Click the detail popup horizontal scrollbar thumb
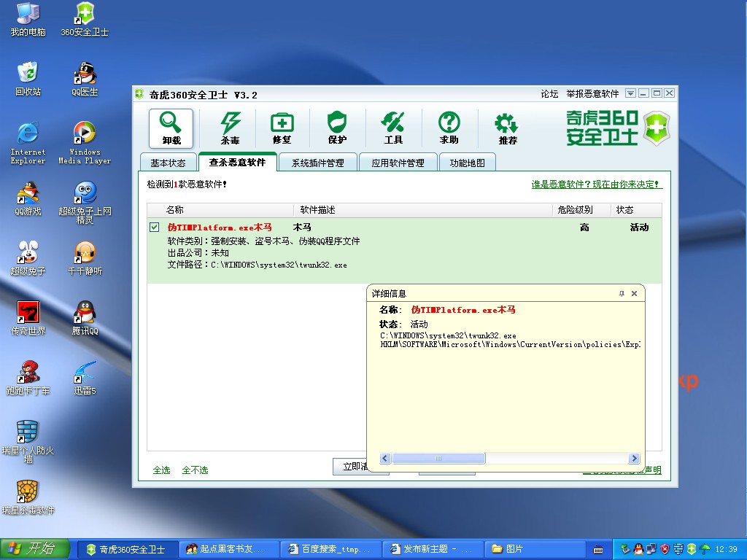The height and width of the screenshot is (560, 747). coord(438,458)
